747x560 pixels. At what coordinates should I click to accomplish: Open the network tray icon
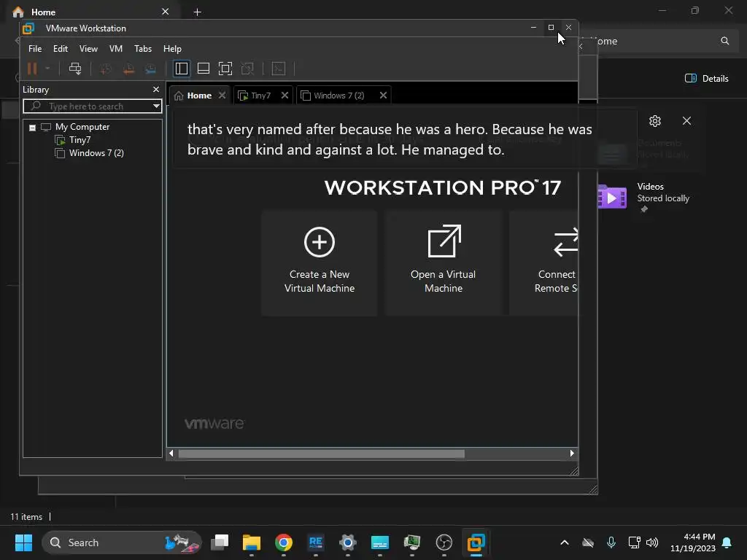pos(634,542)
